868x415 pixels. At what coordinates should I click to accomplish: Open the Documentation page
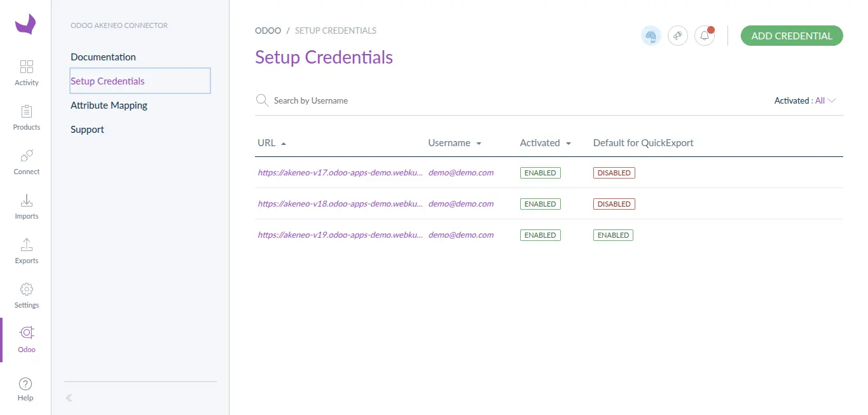click(103, 57)
